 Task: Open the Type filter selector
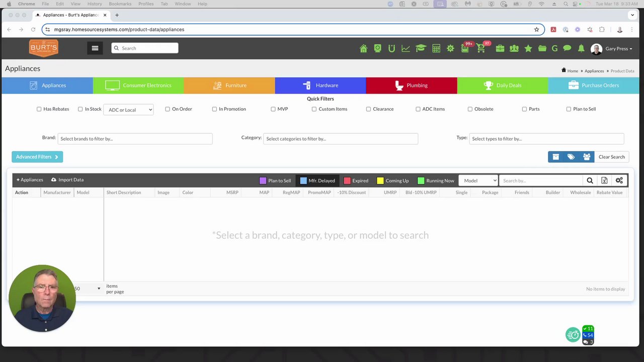[546, 139]
